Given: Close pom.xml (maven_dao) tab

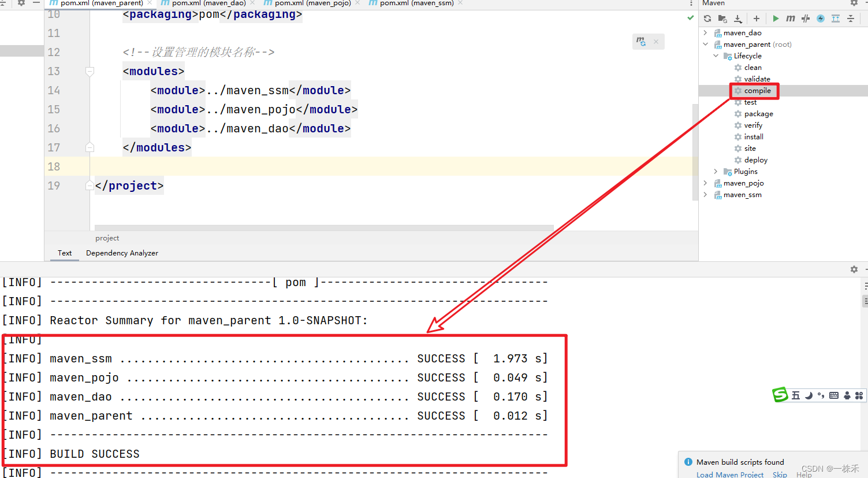Looking at the screenshot, I should [252, 3].
